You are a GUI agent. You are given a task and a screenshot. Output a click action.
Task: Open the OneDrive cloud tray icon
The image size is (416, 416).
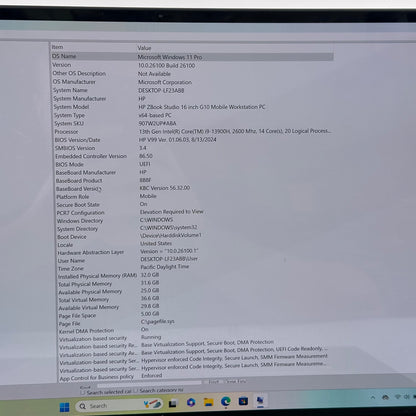pyautogui.click(x=386, y=397)
